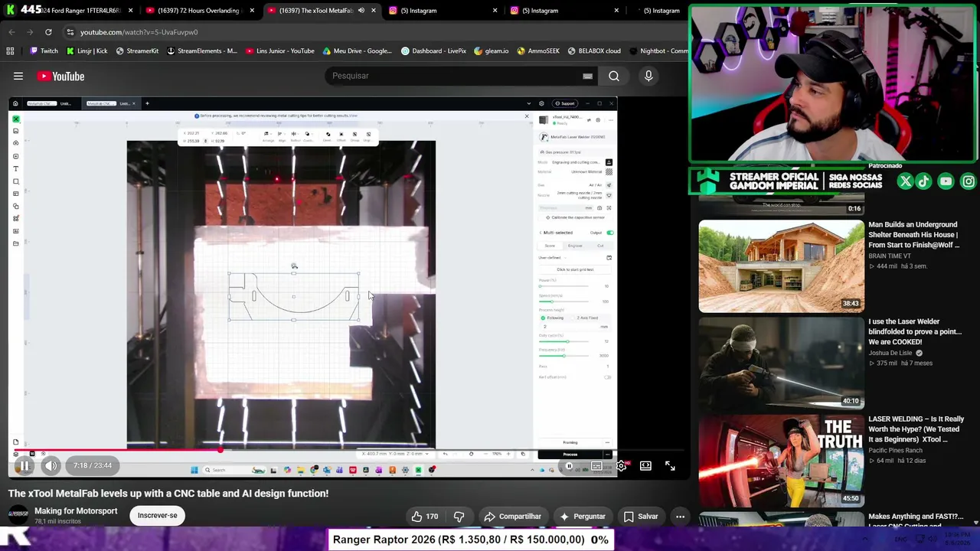Open the blindfolded laser welder video thumbnail

click(781, 363)
